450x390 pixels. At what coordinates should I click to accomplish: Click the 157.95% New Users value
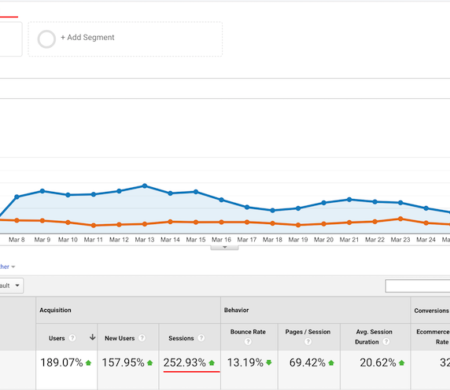click(x=123, y=362)
